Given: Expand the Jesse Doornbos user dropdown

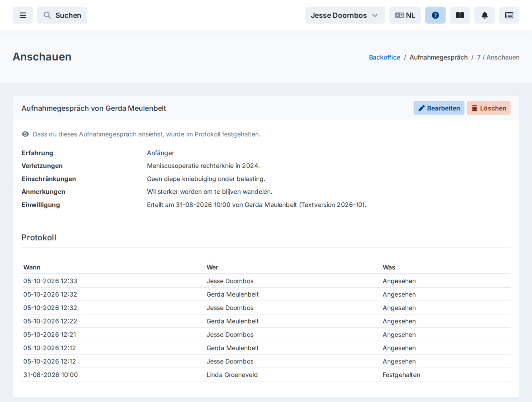Looking at the screenshot, I should [345, 15].
